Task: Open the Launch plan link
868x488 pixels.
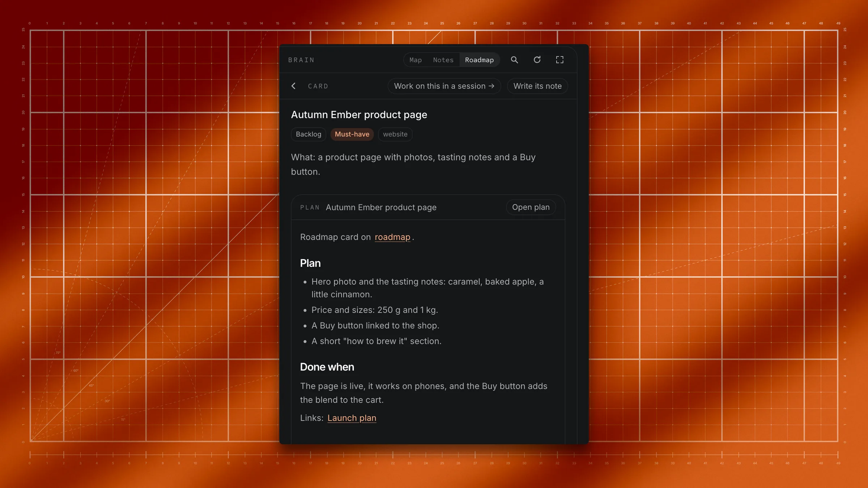Action: tap(352, 418)
